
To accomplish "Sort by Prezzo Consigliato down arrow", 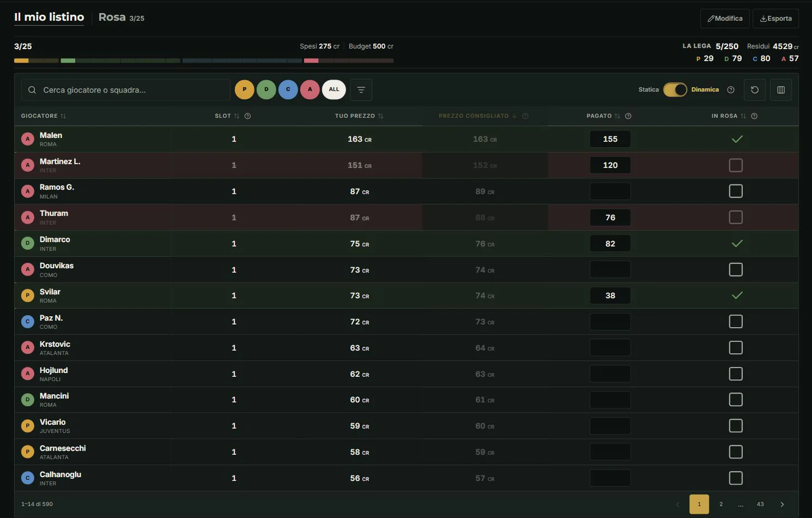I will click(514, 116).
